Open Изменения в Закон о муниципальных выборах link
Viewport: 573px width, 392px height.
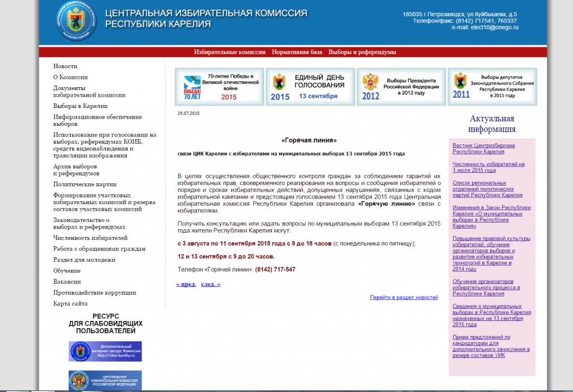click(491, 216)
